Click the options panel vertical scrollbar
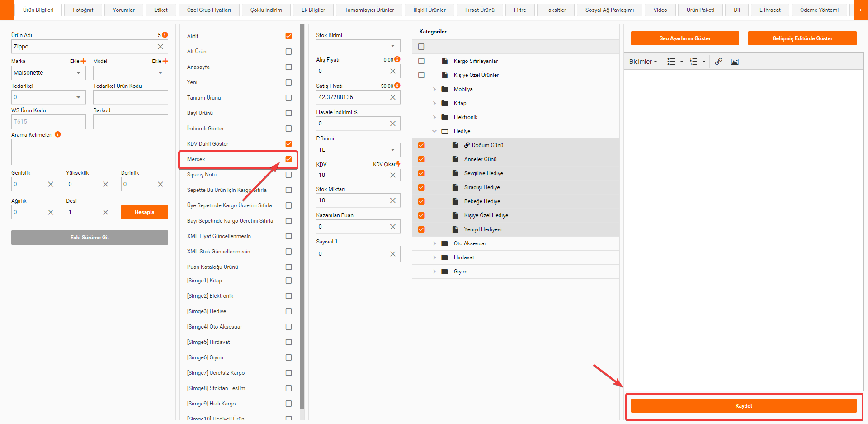The image size is (868, 424). [x=302, y=217]
